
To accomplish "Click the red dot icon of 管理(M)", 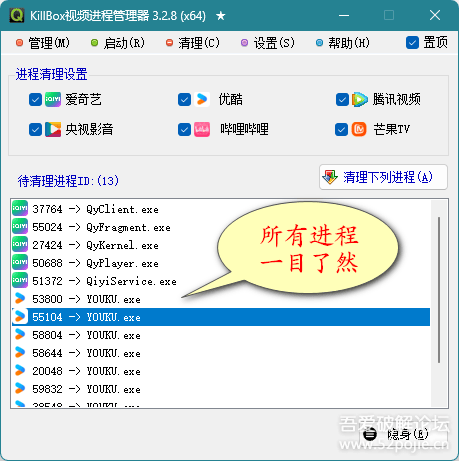I will click(20, 43).
